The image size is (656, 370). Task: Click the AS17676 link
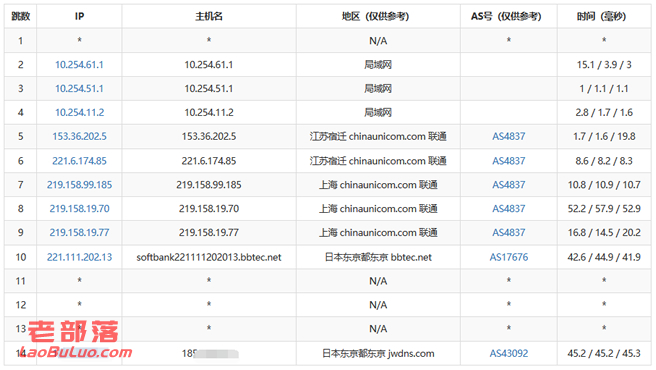click(509, 257)
